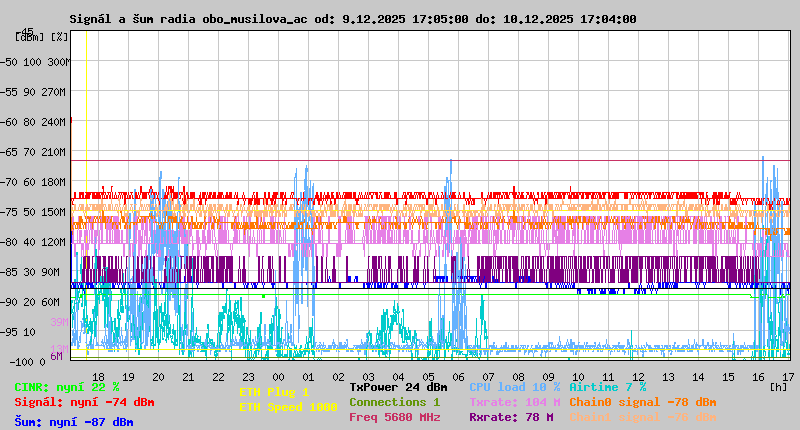Viewport: 800px width, 430px height.
Task: Click the '180M' y-axis label
Action: pos(53,182)
